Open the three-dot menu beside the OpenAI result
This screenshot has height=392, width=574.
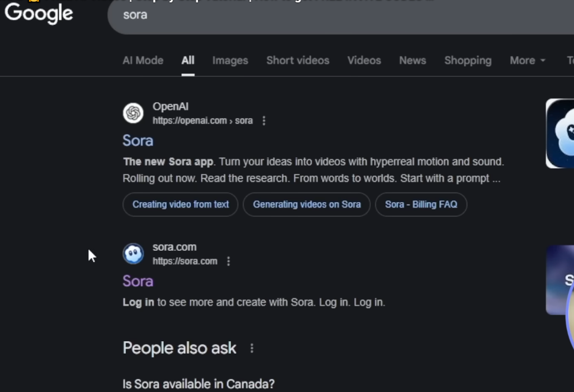click(264, 120)
